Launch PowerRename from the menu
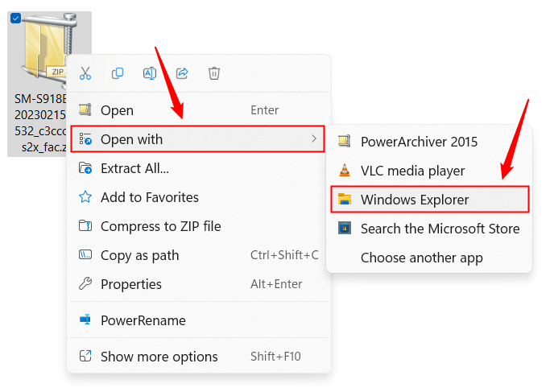This screenshot has width=550, height=392. pos(143,320)
